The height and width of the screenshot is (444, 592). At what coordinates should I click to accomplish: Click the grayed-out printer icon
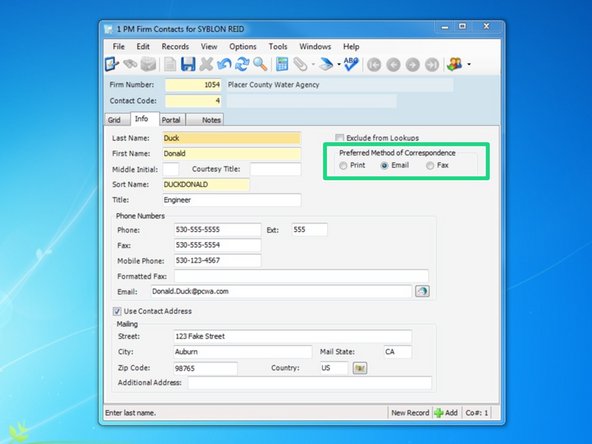(x=148, y=64)
